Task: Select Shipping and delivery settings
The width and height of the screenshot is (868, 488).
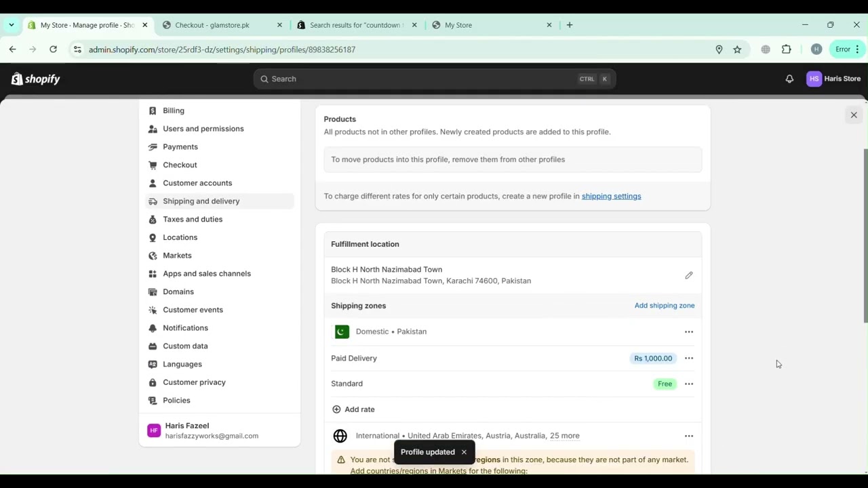Action: coord(219,201)
